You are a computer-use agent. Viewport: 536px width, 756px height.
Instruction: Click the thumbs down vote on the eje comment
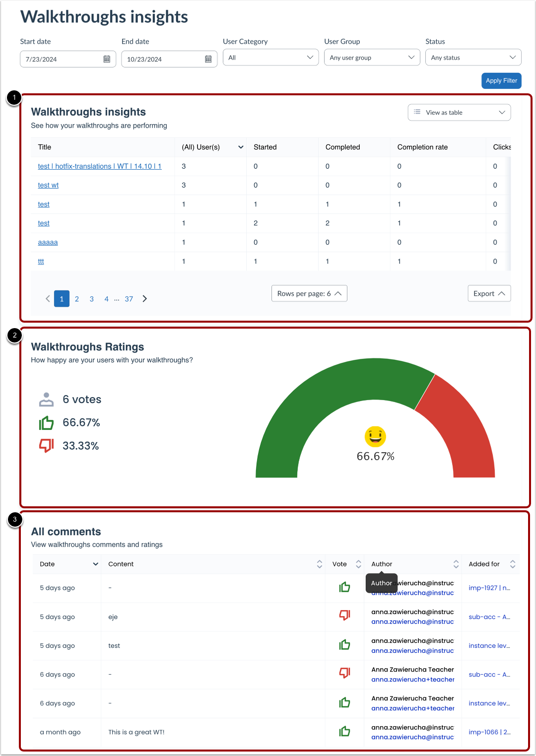344,616
